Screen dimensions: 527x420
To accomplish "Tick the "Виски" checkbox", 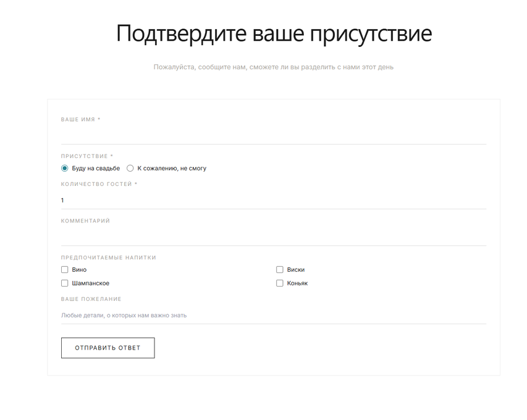I will [x=280, y=270].
